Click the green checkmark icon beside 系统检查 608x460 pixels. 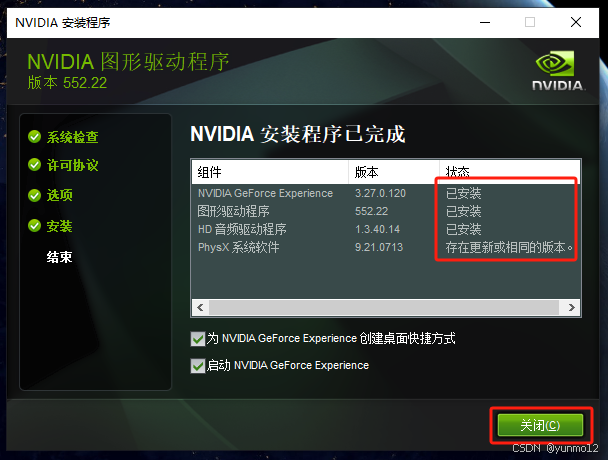[x=35, y=137]
